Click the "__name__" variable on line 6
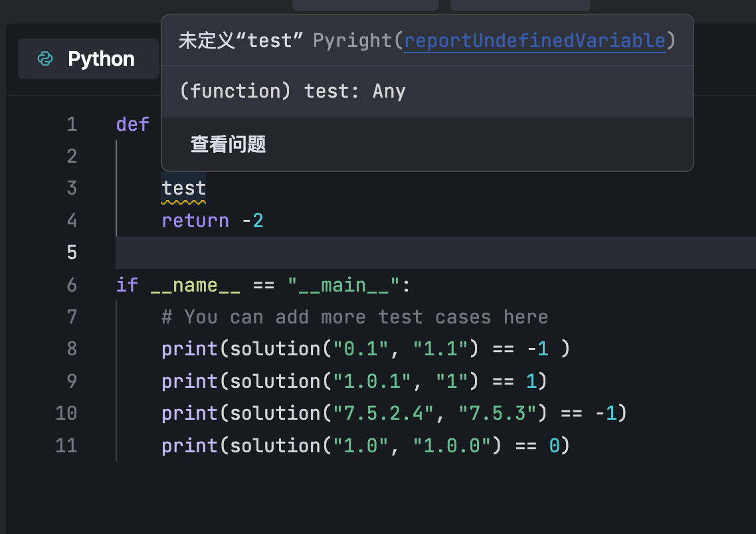 click(x=195, y=286)
